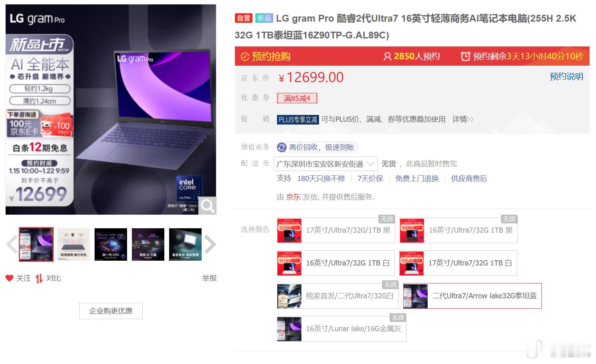The width and height of the screenshot is (596, 364).
Task: Click the 企业购更优惠 button
Action: pos(111,311)
